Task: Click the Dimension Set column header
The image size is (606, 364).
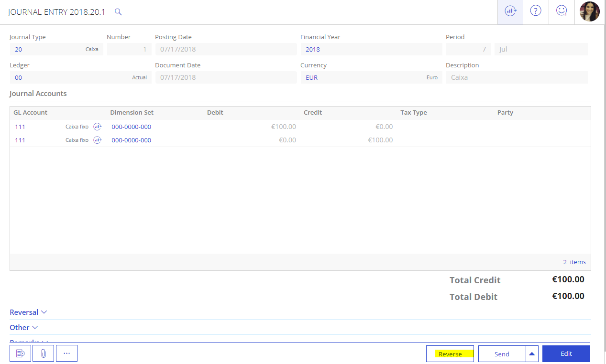Action: (x=132, y=113)
